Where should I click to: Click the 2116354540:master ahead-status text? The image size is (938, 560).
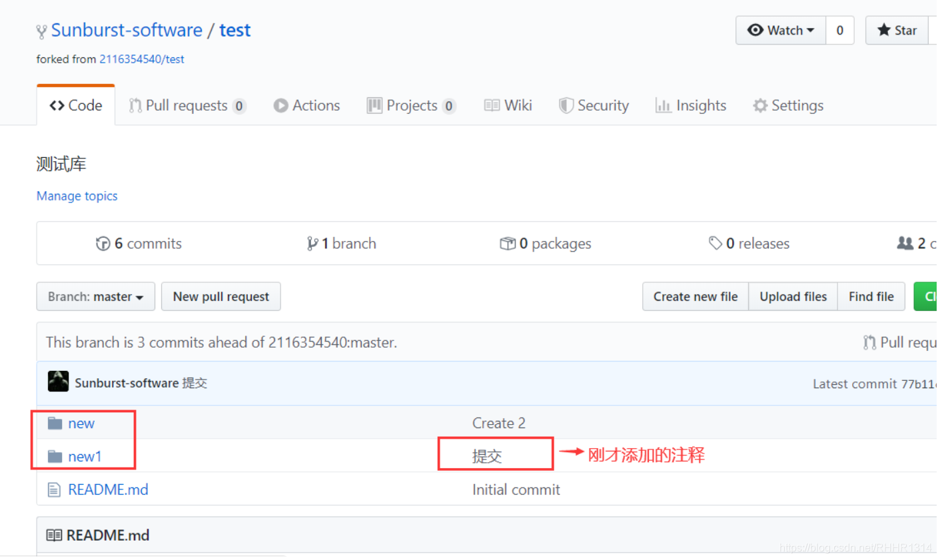click(x=332, y=342)
